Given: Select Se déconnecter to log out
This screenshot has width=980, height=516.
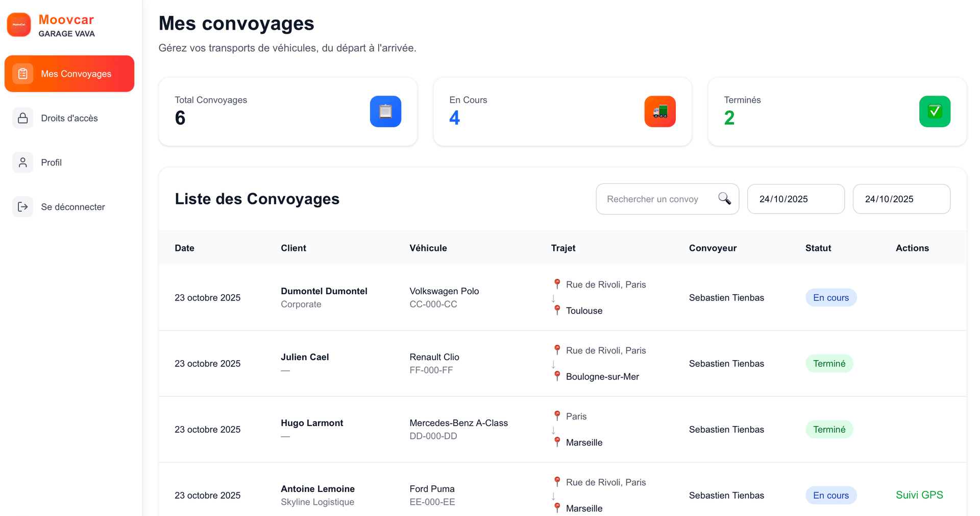Looking at the screenshot, I should click(x=73, y=207).
